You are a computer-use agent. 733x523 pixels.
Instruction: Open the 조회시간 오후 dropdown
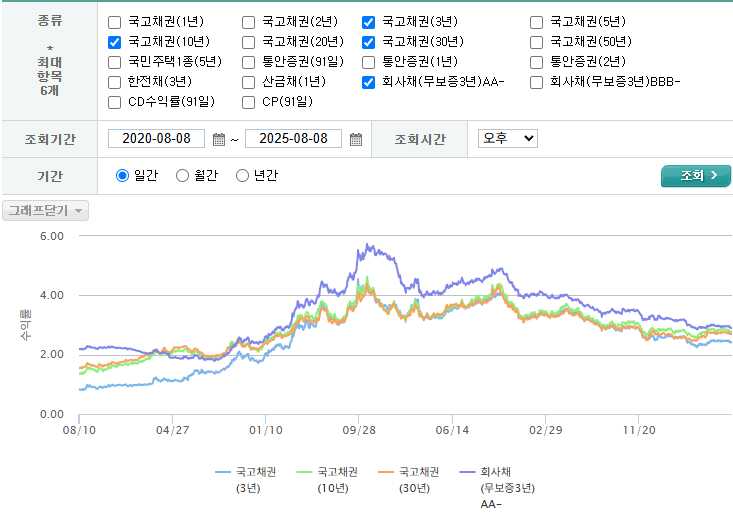coord(507,138)
